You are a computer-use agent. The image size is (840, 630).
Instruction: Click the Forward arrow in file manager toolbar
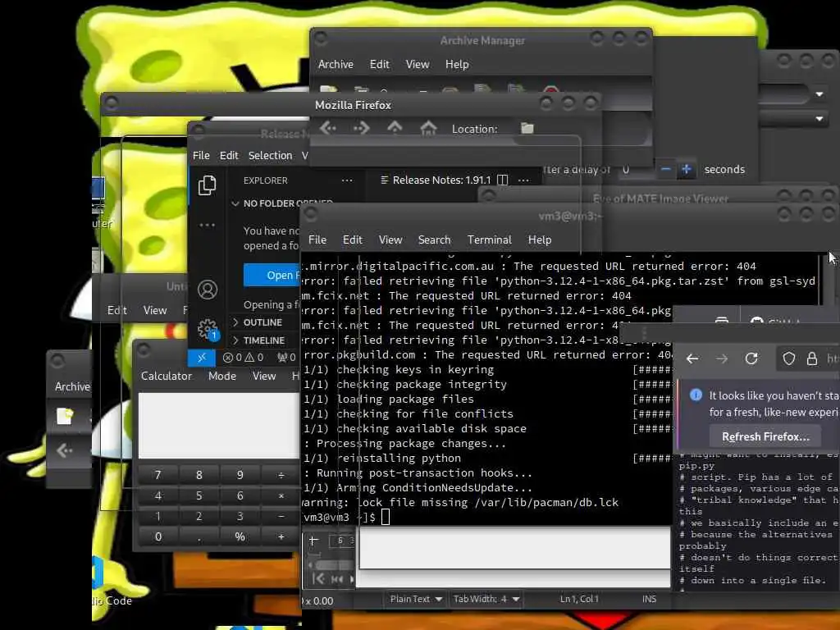coord(361,128)
